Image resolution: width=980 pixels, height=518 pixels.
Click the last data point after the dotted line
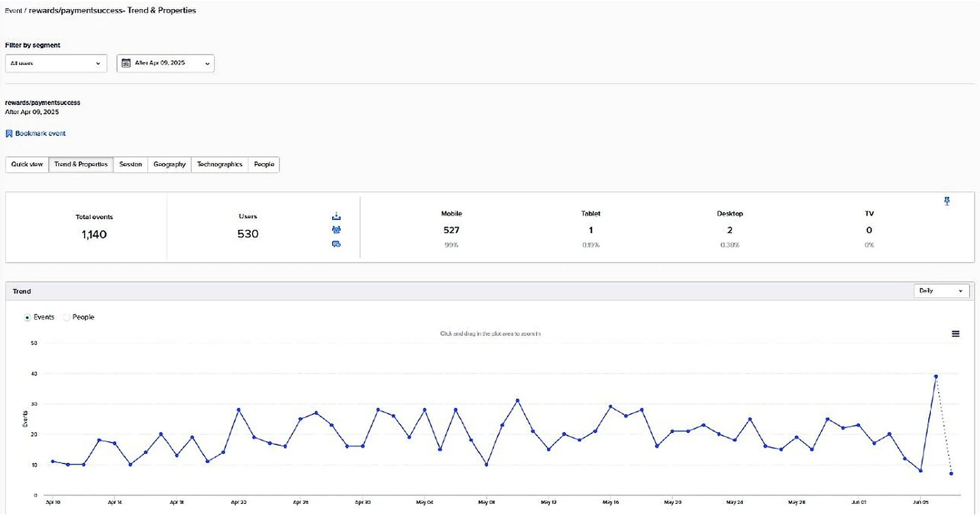pos(951,474)
